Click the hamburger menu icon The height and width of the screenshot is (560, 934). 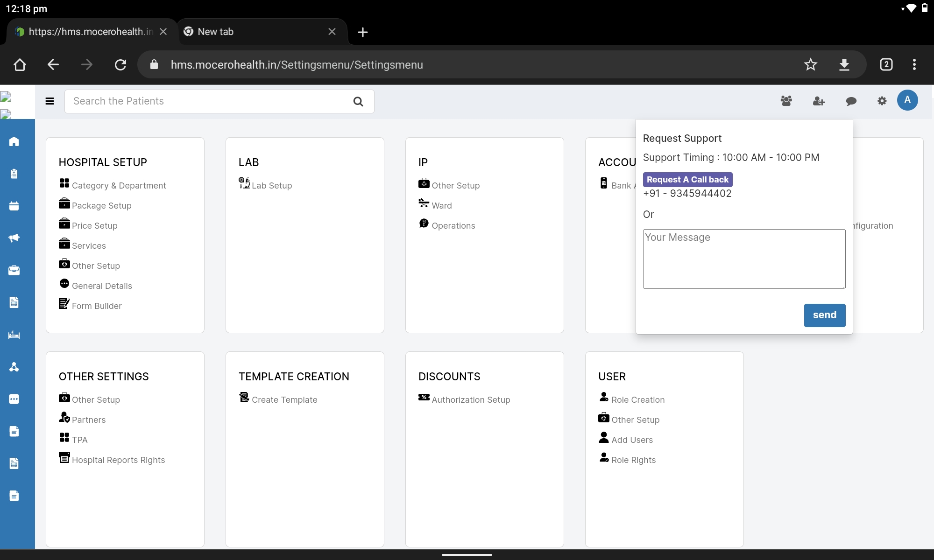coord(50,101)
